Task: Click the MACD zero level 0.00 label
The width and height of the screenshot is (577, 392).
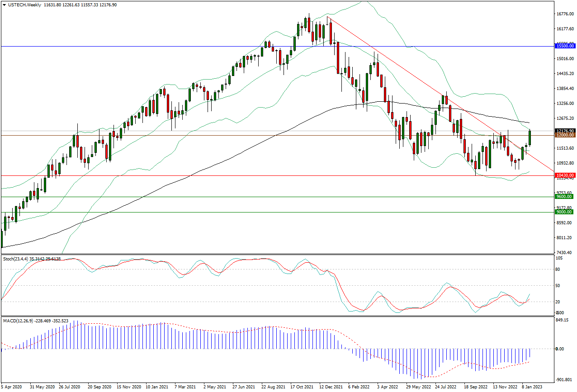Action: pyautogui.click(x=559, y=349)
